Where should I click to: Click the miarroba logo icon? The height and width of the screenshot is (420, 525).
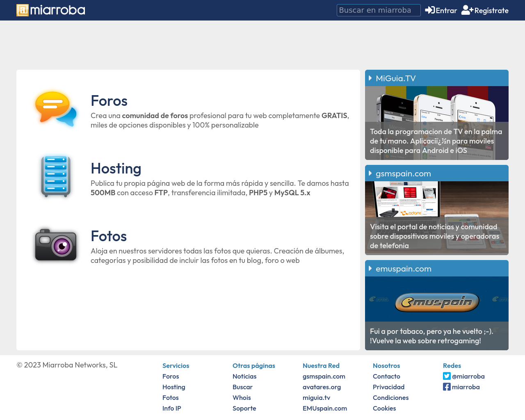[23, 10]
